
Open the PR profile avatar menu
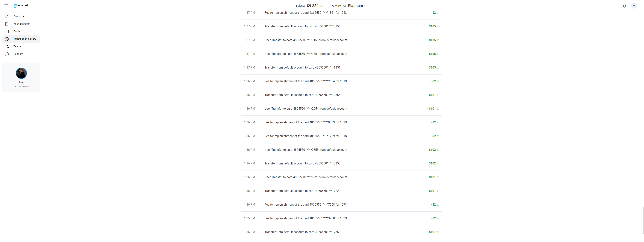[634, 5]
